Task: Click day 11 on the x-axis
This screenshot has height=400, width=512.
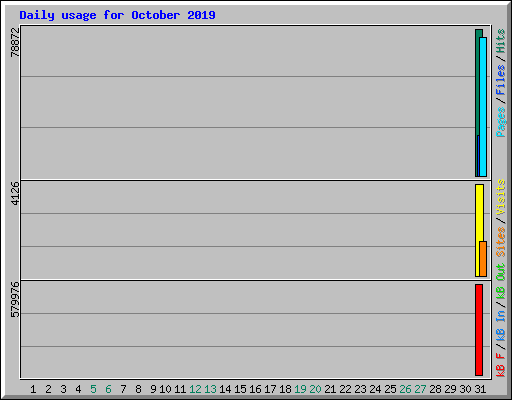Action: point(180,389)
